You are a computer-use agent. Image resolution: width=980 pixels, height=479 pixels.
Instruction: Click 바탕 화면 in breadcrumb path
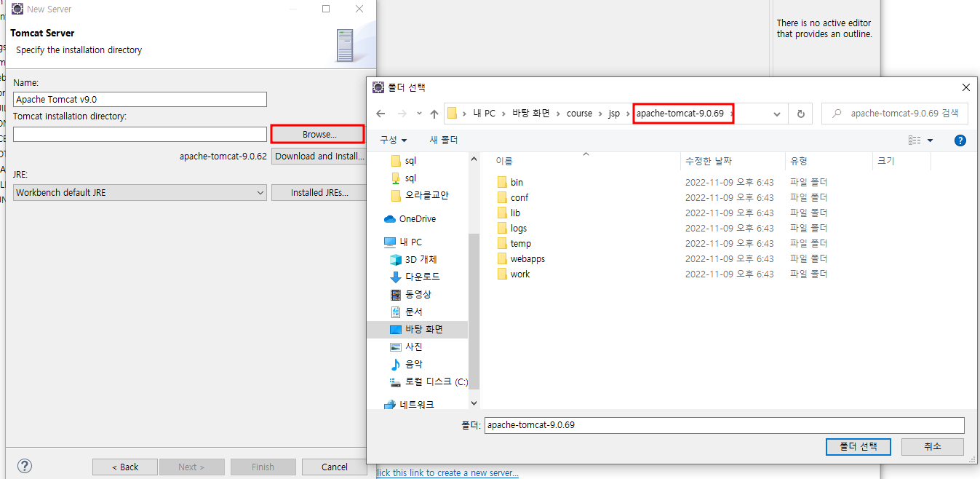(531, 114)
